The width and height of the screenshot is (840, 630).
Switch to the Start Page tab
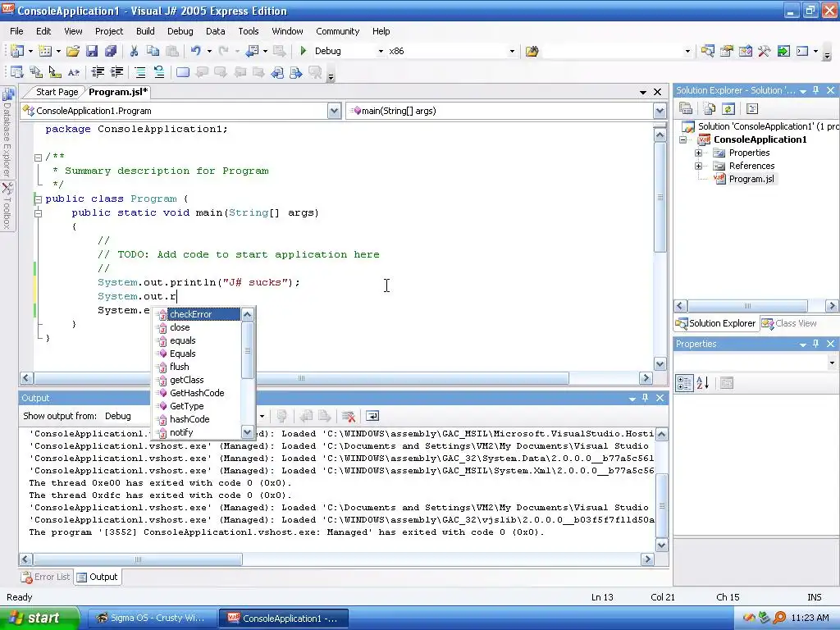pyautogui.click(x=57, y=92)
